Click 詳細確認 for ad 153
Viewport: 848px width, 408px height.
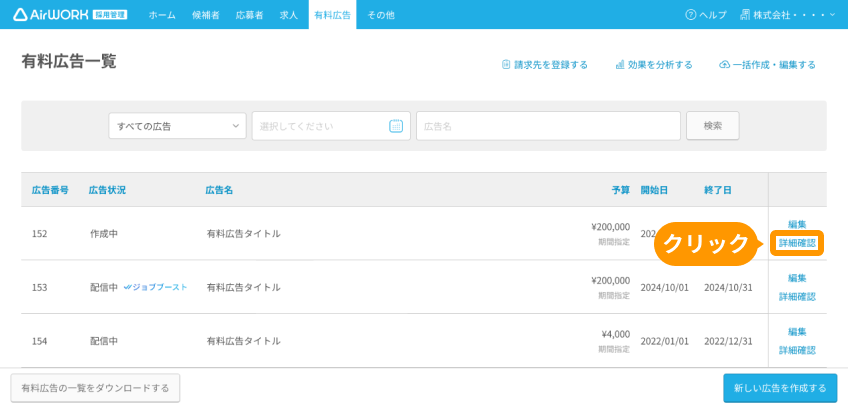[797, 297]
